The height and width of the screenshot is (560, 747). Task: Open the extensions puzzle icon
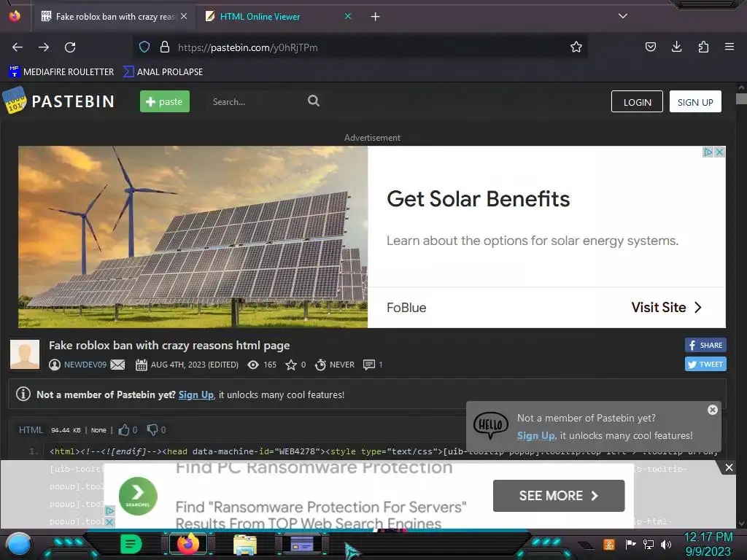(703, 47)
